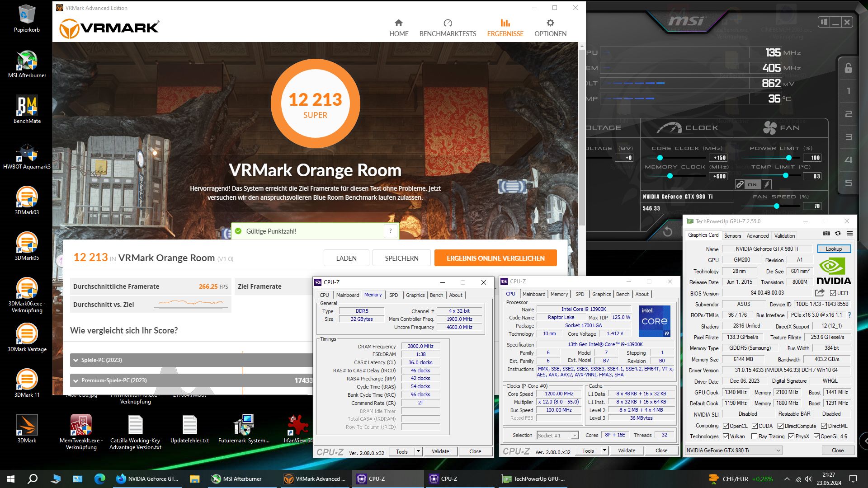The image size is (868, 488).
Task: Go to the HOME tab in VRMark
Action: [x=399, y=28]
